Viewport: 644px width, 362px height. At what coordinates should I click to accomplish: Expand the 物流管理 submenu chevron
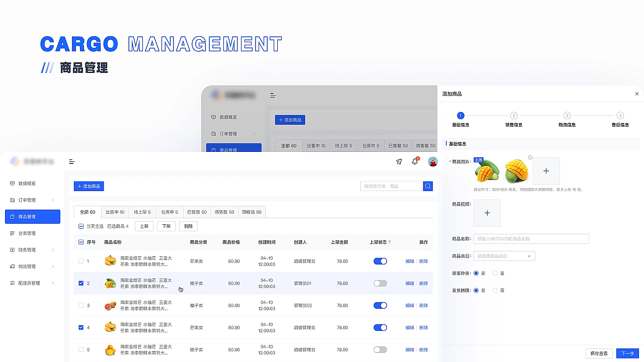[53, 266]
